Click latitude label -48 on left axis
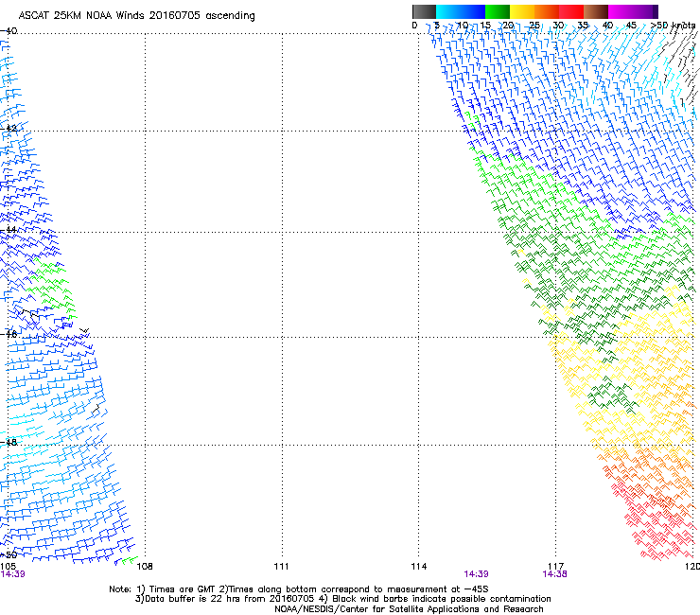 point(9,442)
